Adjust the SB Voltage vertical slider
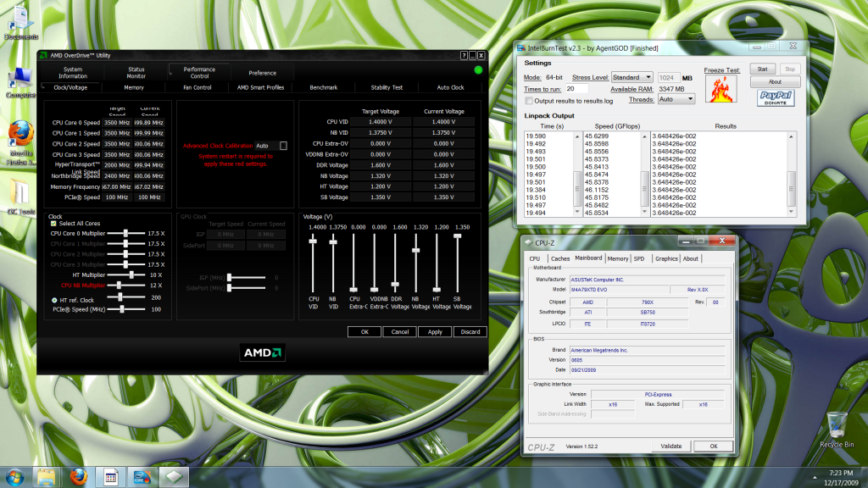The height and width of the screenshot is (488, 868). [457, 263]
